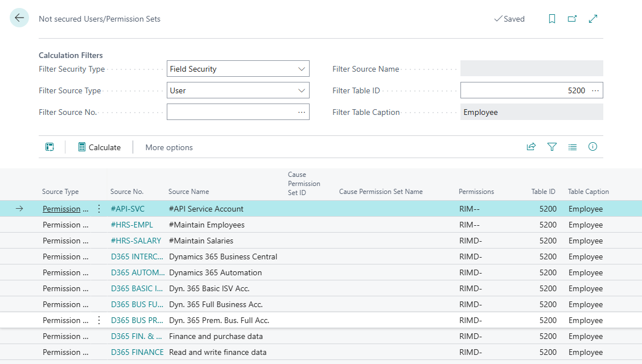Open page in new window
Viewport: 642px width, 364px height.
pos(573,19)
